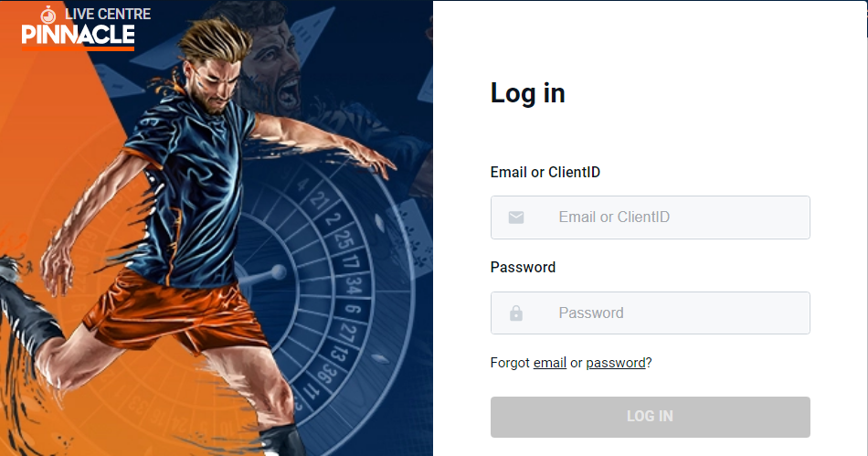Screen dimensions: 868x456
Task: Click the padlock icon in password field
Action: [516, 313]
